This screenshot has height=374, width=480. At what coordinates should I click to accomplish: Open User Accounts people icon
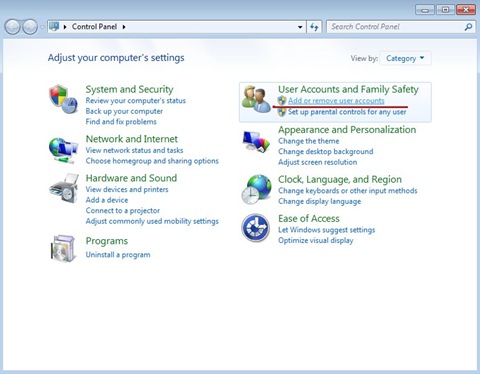tap(256, 99)
